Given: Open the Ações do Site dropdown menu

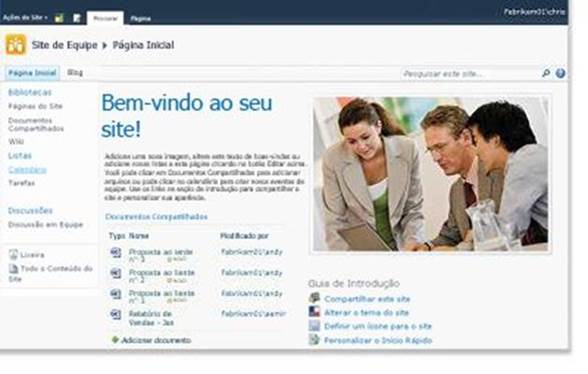Looking at the screenshot, I should click(x=25, y=18).
